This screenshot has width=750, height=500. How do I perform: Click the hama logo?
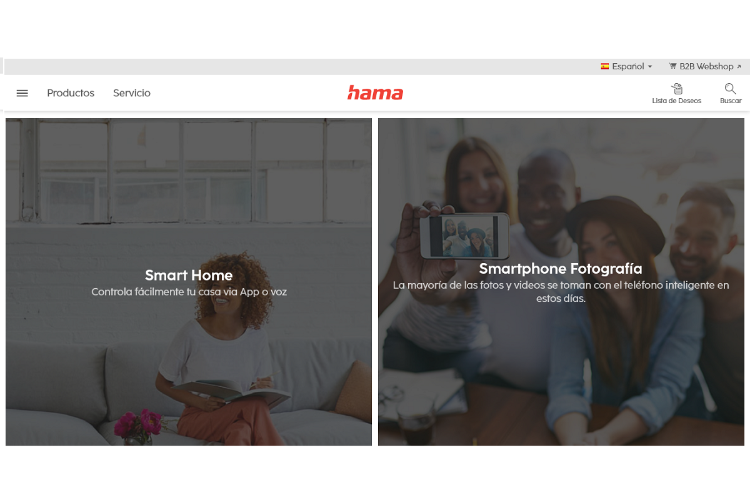(x=375, y=93)
